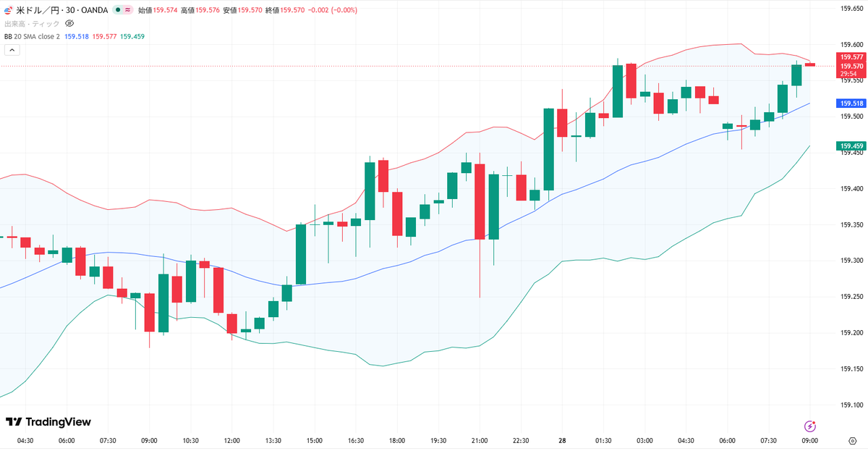
Task: Click current price label with 29:54 countdown
Action: coord(851,69)
